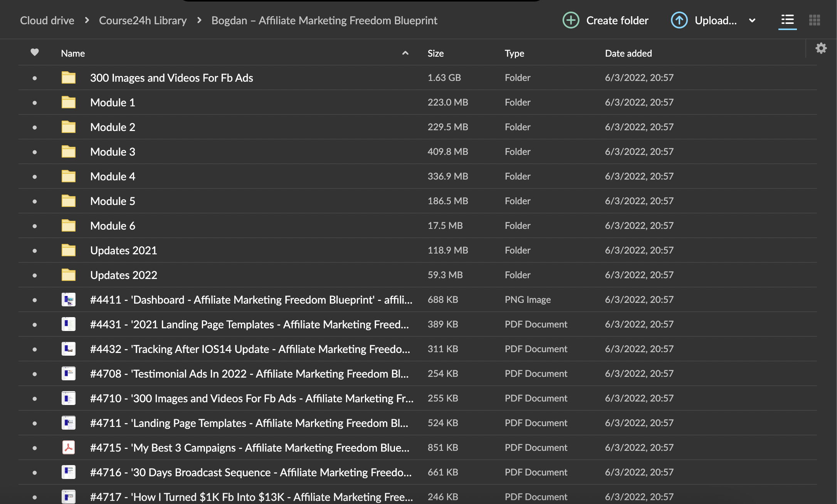
Task: Toggle favourite dot for 300 Images and Videos
Action: coord(35,78)
